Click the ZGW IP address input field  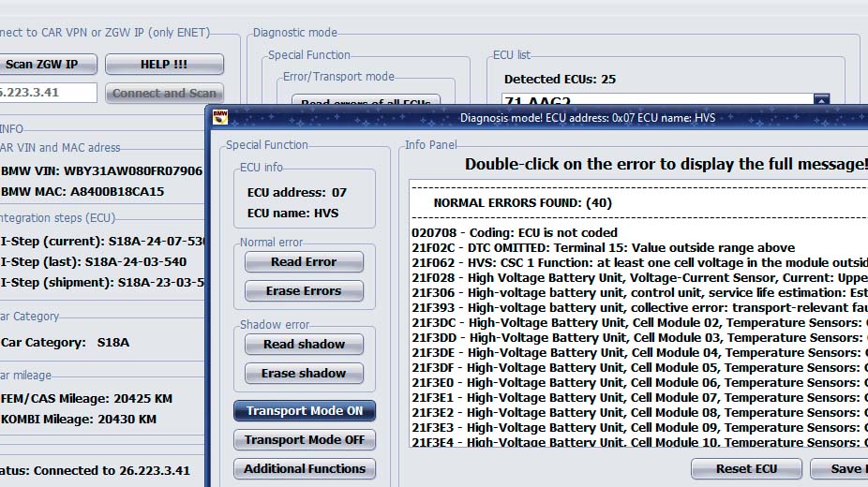(x=48, y=93)
